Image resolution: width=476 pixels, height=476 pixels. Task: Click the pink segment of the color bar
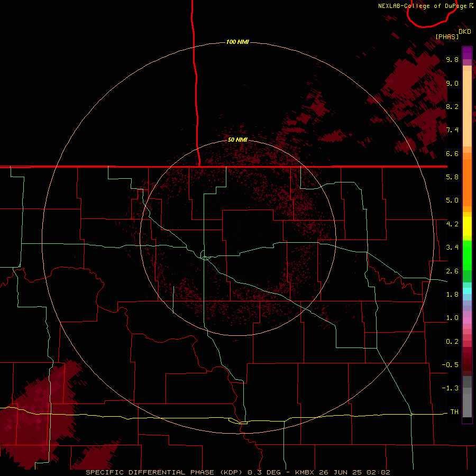point(467,321)
